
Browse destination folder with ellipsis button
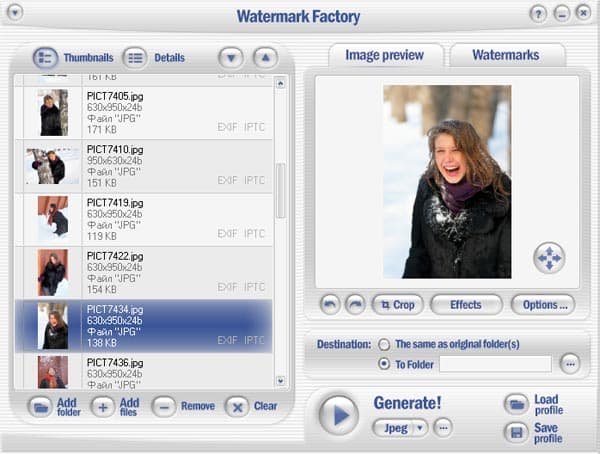570,364
